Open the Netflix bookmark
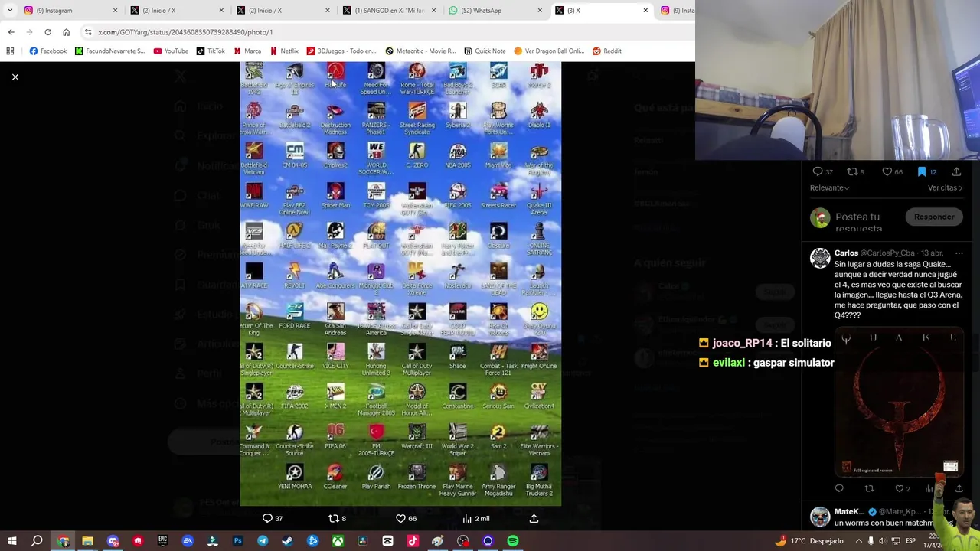Viewport: 980px width, 551px height. pos(284,51)
